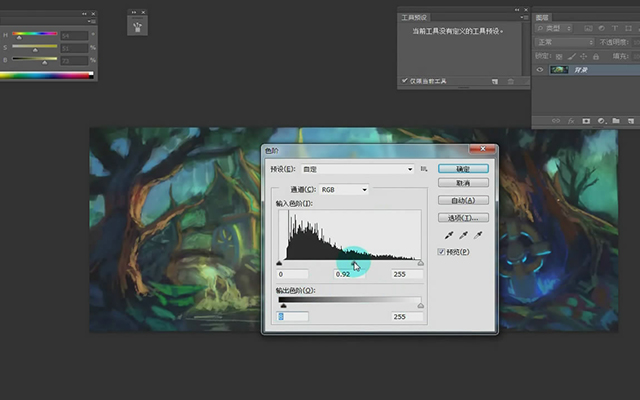Click the lock position move icon in Layers

click(x=583, y=56)
